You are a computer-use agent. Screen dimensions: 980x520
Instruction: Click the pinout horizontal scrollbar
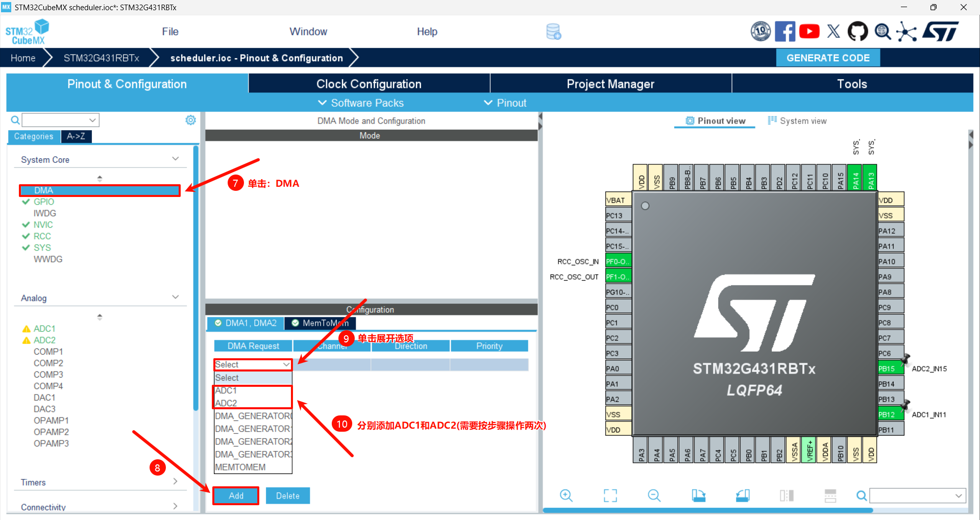(707, 510)
